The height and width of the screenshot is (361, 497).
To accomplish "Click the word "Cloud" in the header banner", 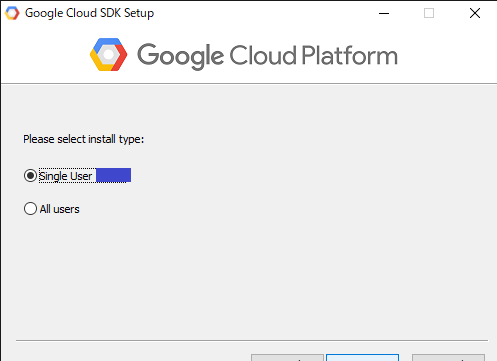I will 263,55.
